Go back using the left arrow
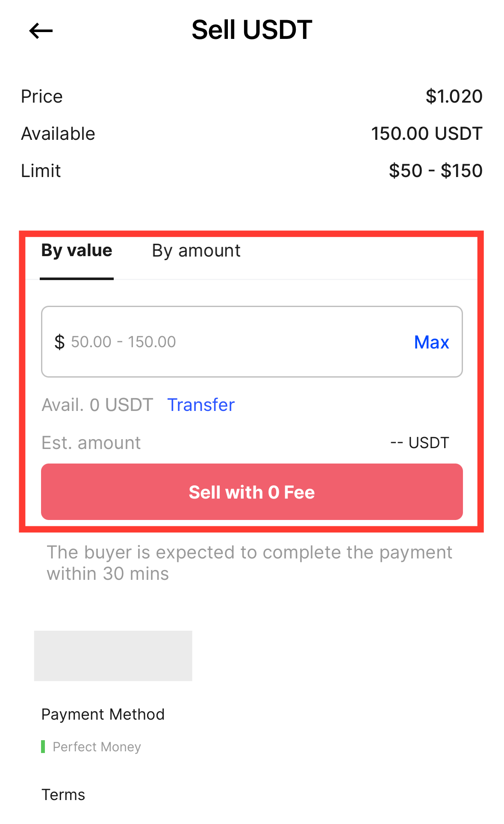The height and width of the screenshot is (824, 504). [41, 31]
